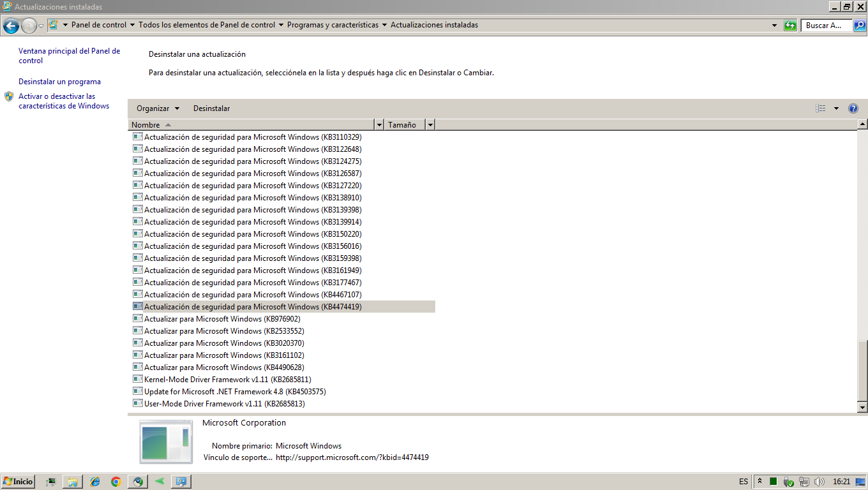Click the Forward navigation arrow
This screenshot has width=868, height=490.
point(29,26)
